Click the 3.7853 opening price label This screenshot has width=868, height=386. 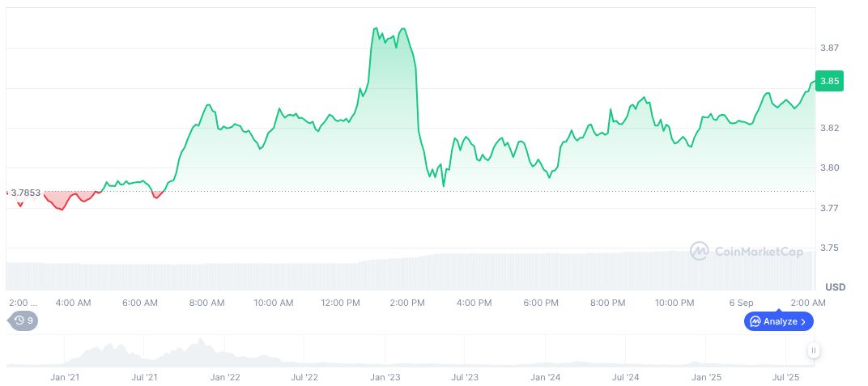(x=26, y=193)
